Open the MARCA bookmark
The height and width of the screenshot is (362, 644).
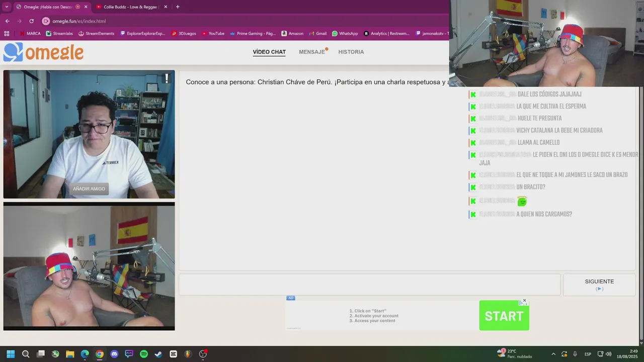[30, 34]
